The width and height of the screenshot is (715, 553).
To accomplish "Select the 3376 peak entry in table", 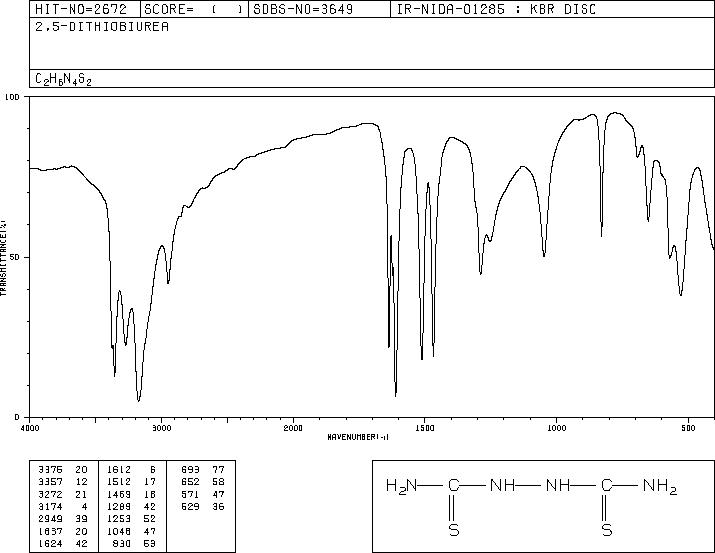I will pos(63,470).
